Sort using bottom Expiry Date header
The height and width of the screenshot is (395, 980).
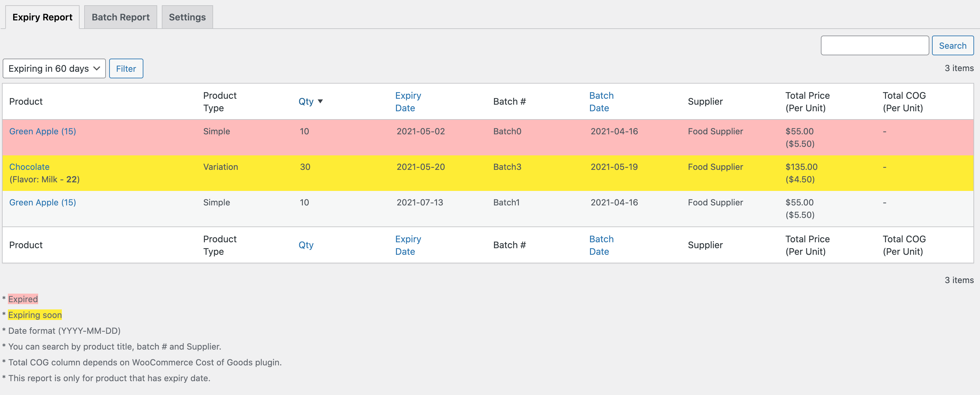pos(408,245)
